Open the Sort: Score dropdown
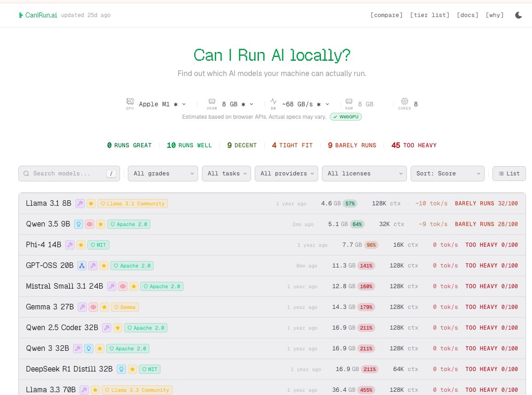The height and width of the screenshot is (395, 532). pyautogui.click(x=447, y=174)
